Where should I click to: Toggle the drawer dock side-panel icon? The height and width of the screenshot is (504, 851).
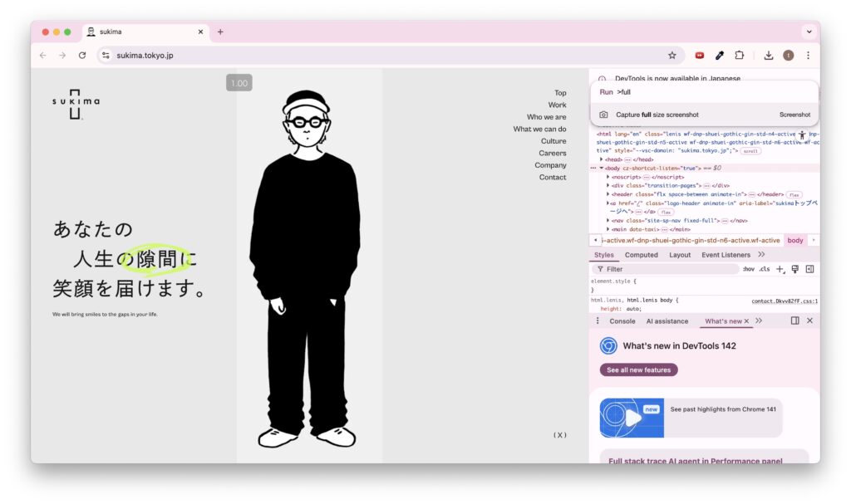794,321
